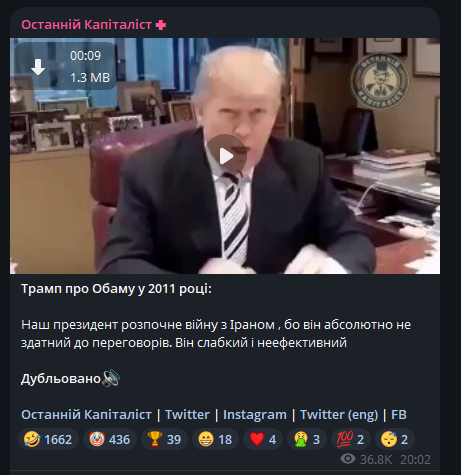Screen dimensions: 461x475
Task: Toggle the clown reaction with 436
Action: point(110,439)
